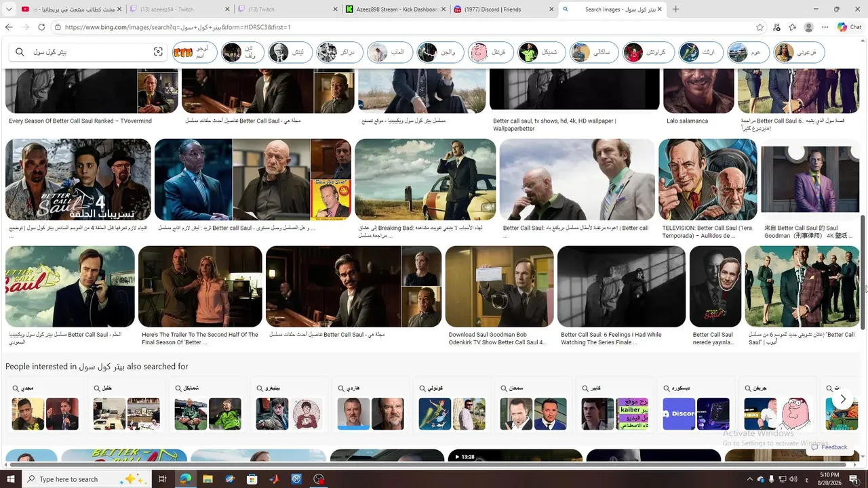Open 'Here's The Trailer To The Second Half' link
The height and width of the screenshot is (488, 868).
pyautogui.click(x=200, y=338)
